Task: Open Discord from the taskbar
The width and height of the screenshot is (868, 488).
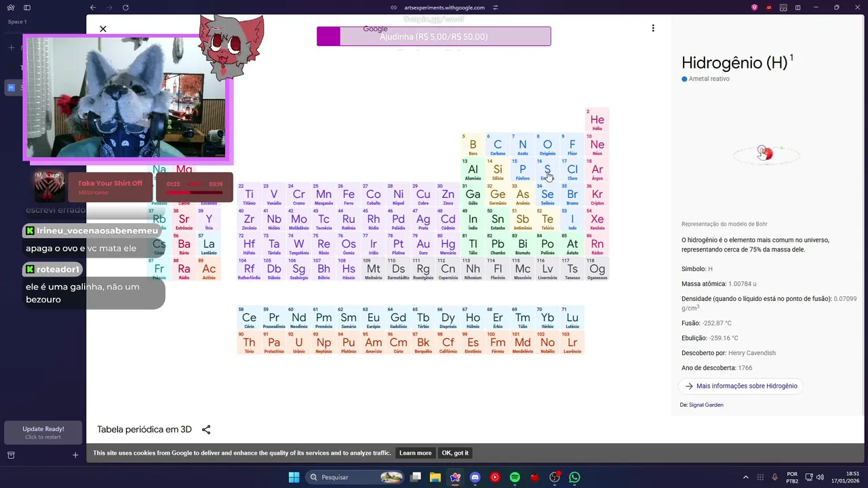Action: [x=475, y=477]
